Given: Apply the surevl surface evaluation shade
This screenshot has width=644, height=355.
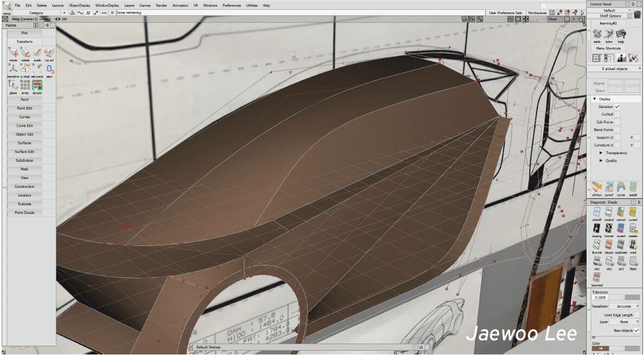Looking at the screenshot, I should pyautogui.click(x=621, y=229).
